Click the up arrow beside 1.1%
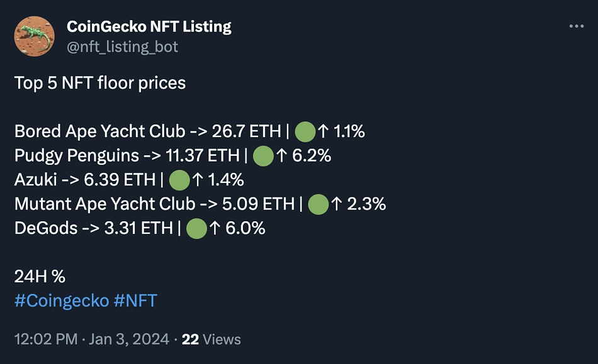 pos(324,131)
